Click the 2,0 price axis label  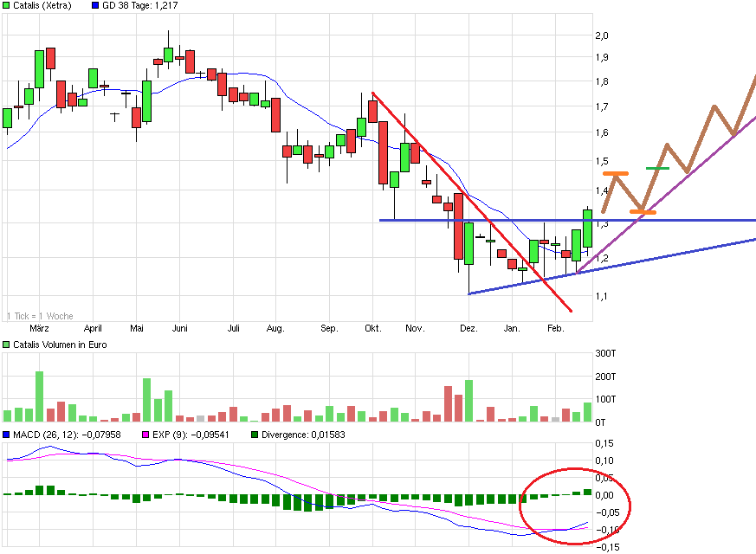pyautogui.click(x=602, y=35)
